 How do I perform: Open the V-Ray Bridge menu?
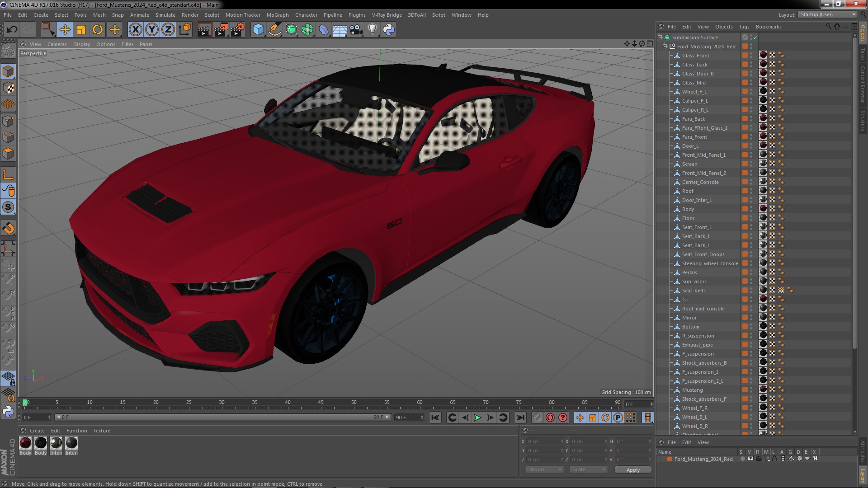pyautogui.click(x=387, y=15)
